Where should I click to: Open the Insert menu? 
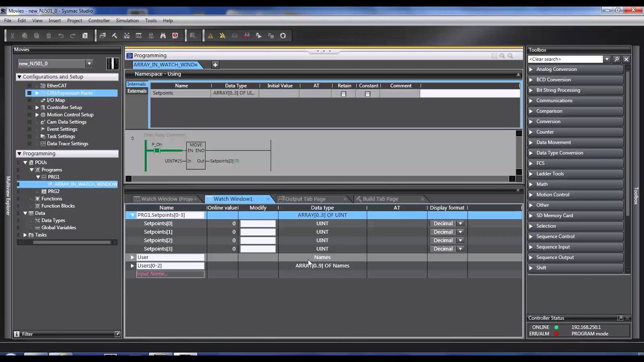[x=55, y=21]
